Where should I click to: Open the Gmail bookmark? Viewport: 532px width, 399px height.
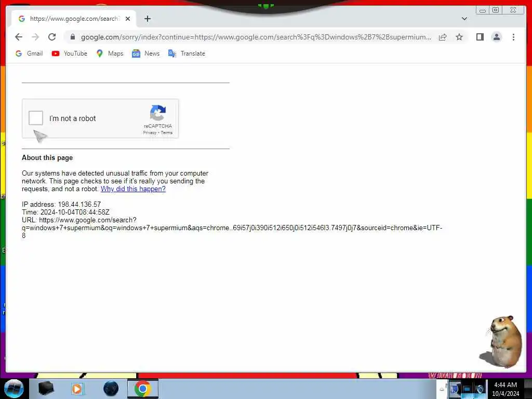coord(29,54)
